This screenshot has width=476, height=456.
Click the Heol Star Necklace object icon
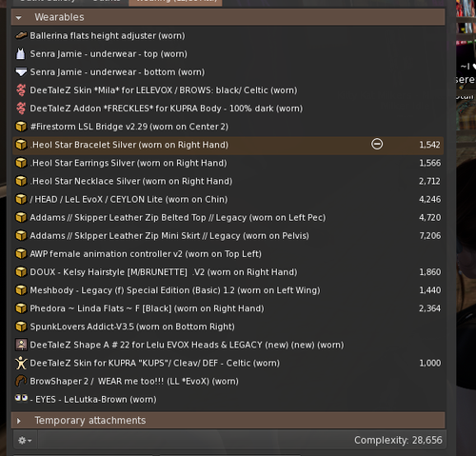[x=21, y=181]
